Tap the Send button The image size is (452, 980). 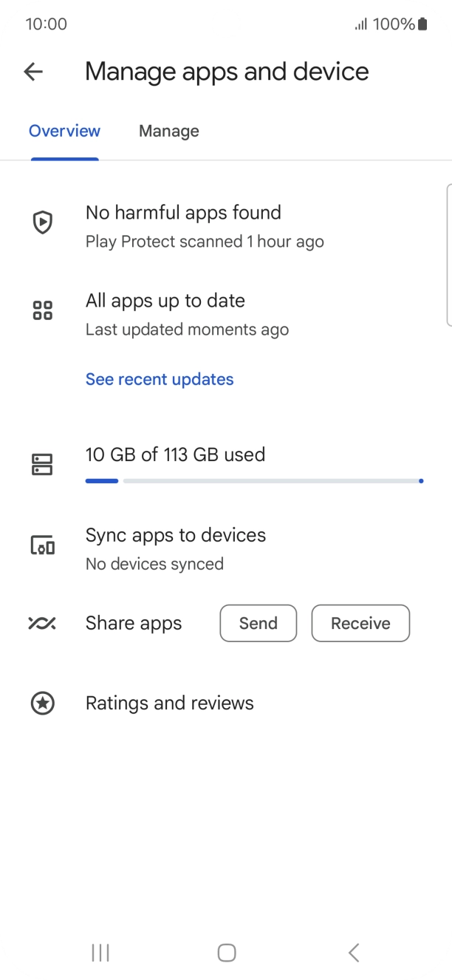[258, 623]
